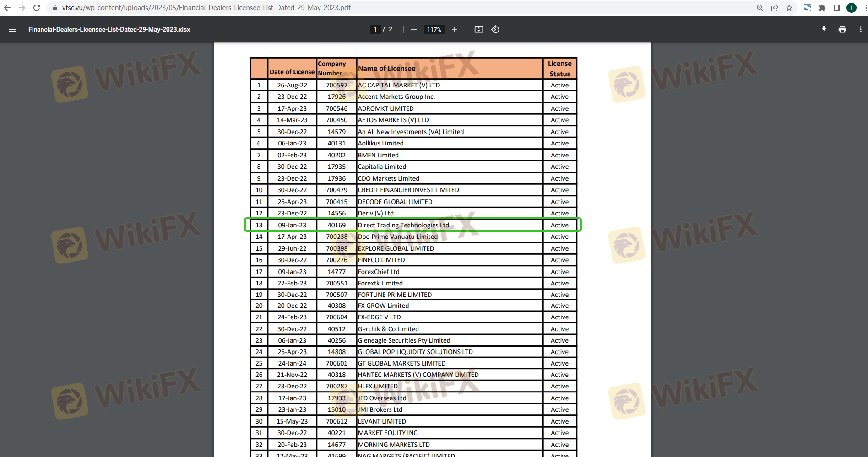The height and width of the screenshot is (457, 868).
Task: Click the address bar URL
Action: tap(206, 8)
